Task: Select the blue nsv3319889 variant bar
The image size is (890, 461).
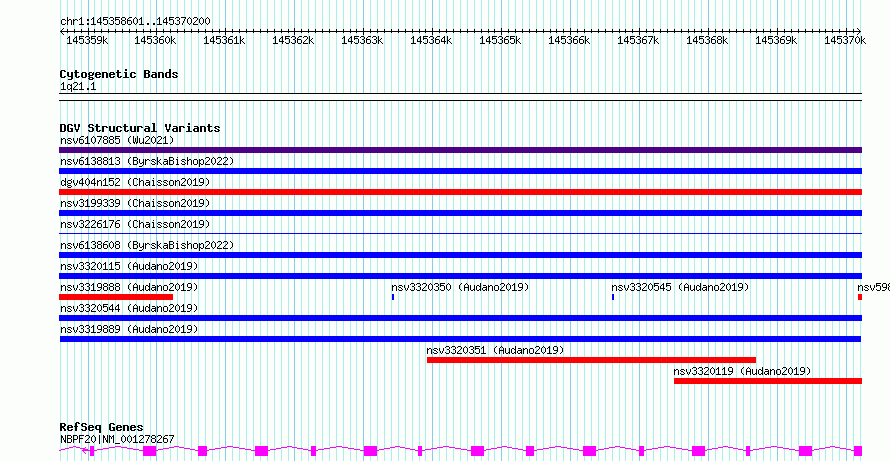Action: coord(460,339)
